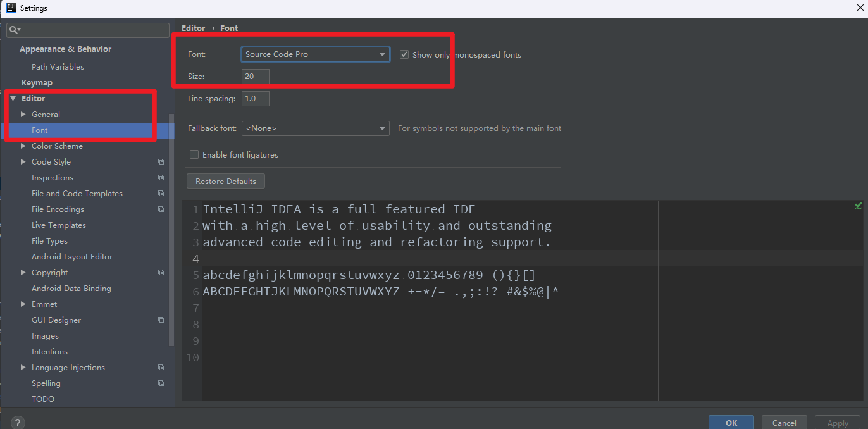Image resolution: width=868 pixels, height=429 pixels.
Task: Open the Keymap settings page
Action: pos(37,83)
